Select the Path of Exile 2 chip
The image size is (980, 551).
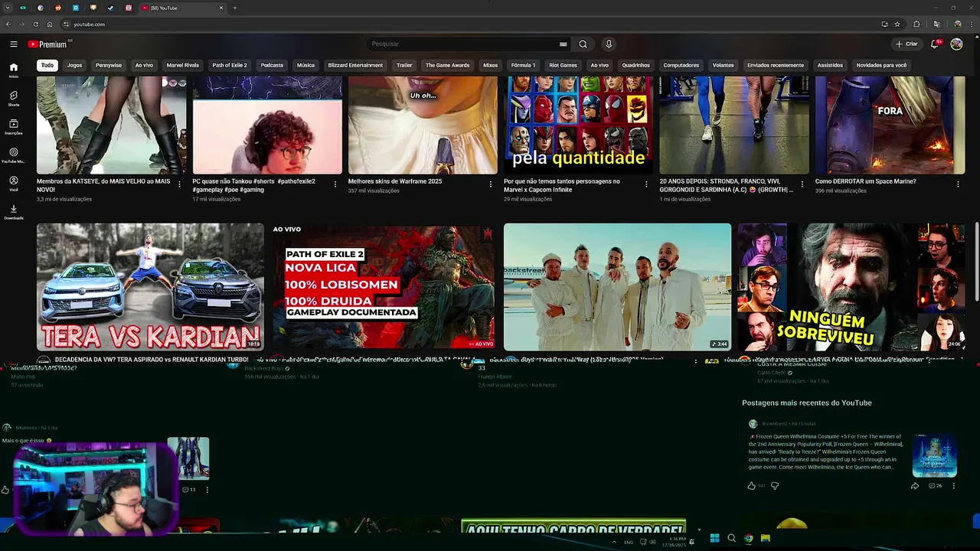tap(230, 65)
